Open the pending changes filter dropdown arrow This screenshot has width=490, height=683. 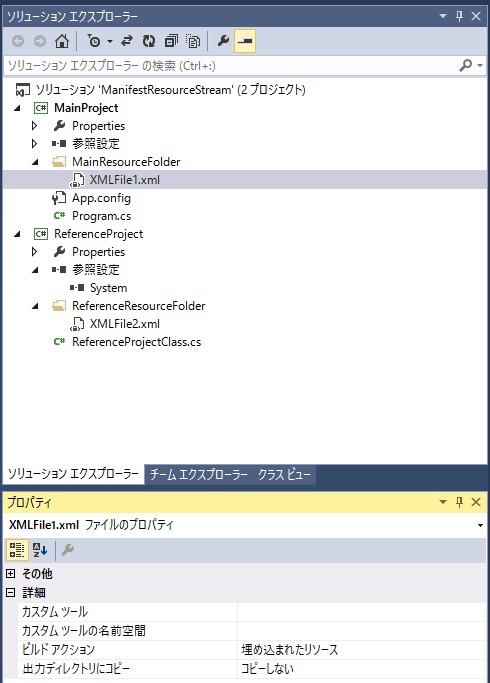(110, 41)
